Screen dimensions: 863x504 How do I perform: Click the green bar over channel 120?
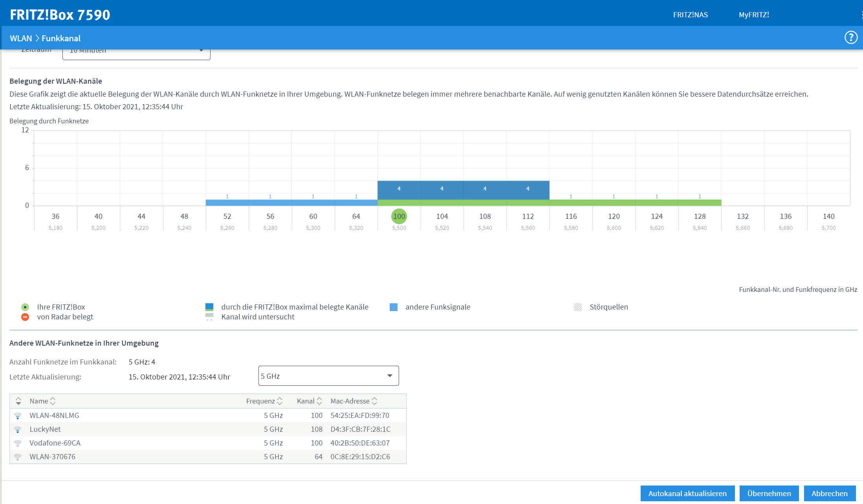coord(614,203)
